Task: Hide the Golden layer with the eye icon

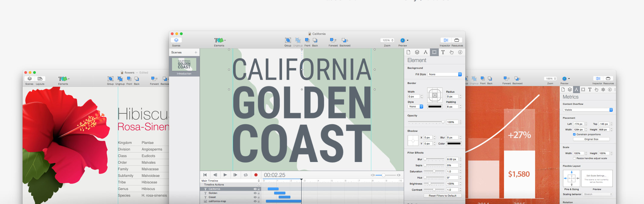Action: (x=255, y=193)
